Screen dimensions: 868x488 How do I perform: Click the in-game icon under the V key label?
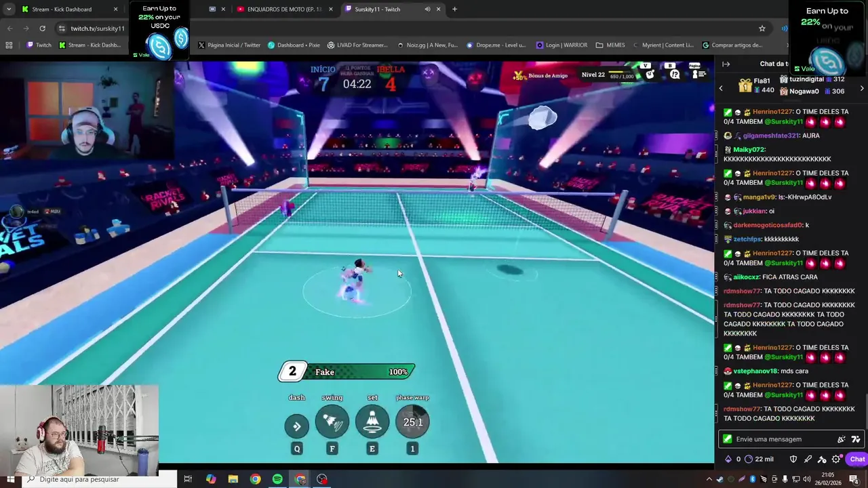point(650,75)
